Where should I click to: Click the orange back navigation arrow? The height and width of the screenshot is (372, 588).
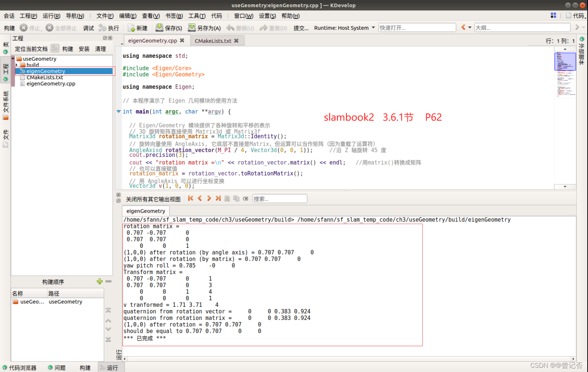click(463, 27)
